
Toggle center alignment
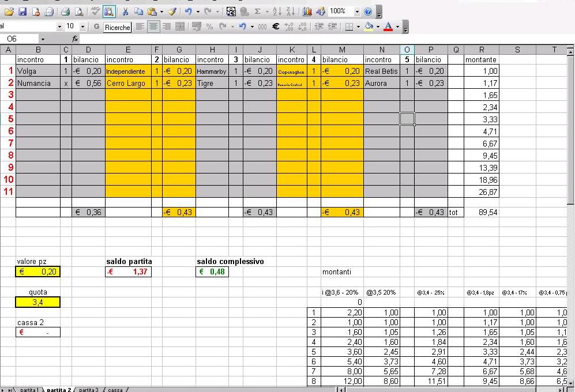coord(153,27)
